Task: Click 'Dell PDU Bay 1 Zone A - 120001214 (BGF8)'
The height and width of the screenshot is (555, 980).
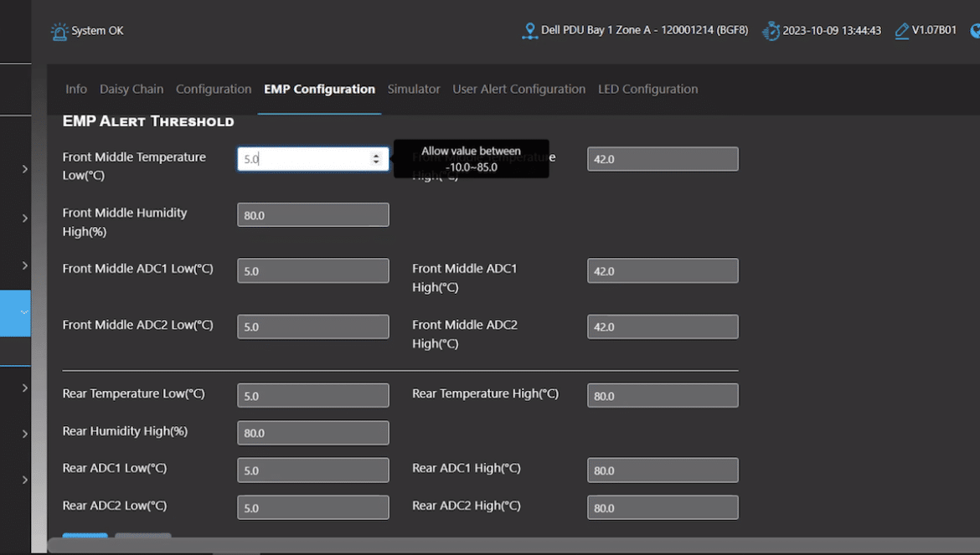Action: pos(644,30)
